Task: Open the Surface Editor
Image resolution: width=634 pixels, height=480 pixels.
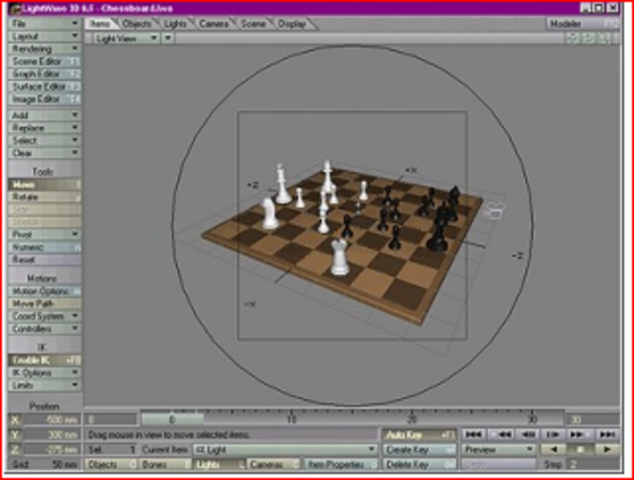Action: point(44,87)
